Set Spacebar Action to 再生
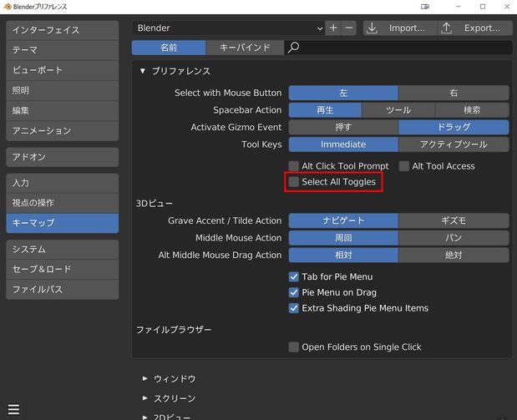This screenshot has height=420, width=517. click(325, 110)
